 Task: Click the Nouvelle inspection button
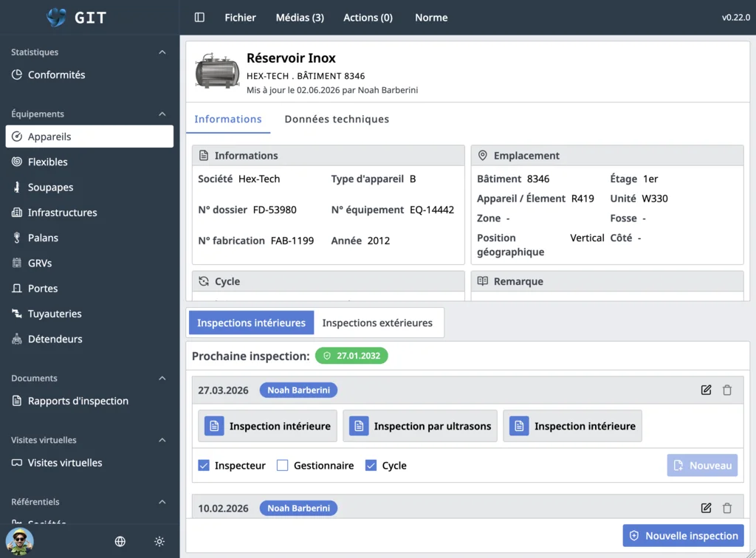tap(683, 535)
